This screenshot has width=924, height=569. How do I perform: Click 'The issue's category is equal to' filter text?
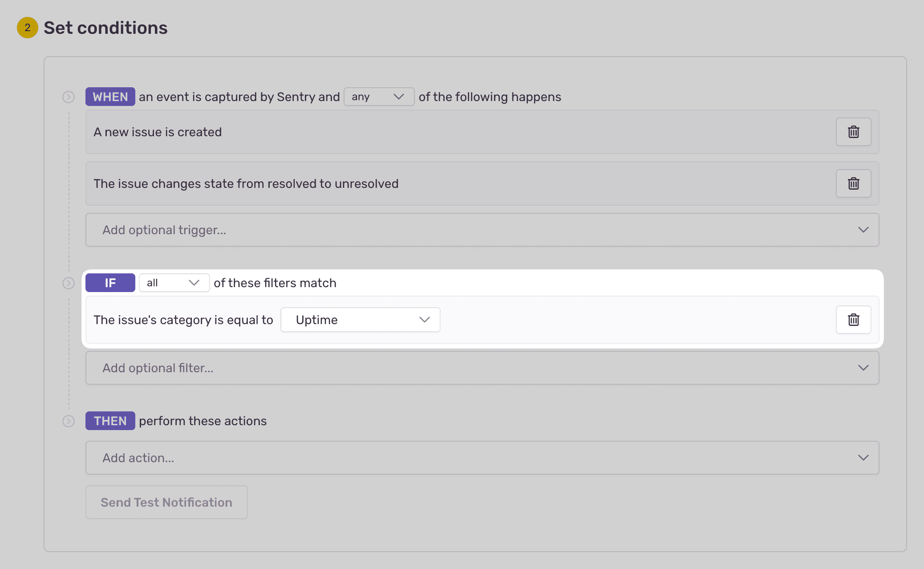click(x=182, y=319)
